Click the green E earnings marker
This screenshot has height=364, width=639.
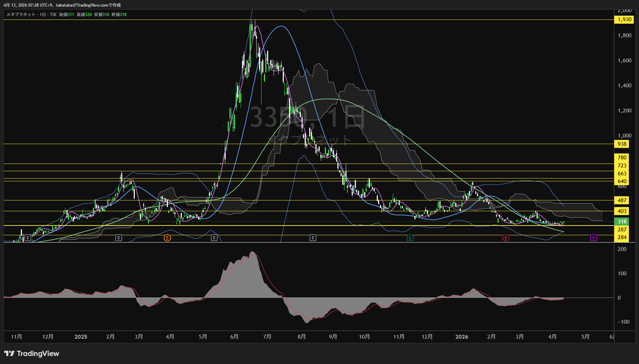click(410, 238)
